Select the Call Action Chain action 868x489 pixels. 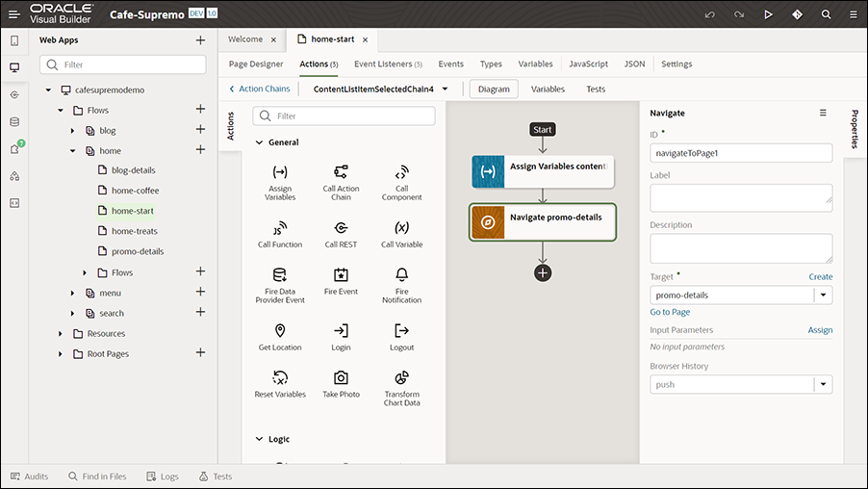point(341,183)
